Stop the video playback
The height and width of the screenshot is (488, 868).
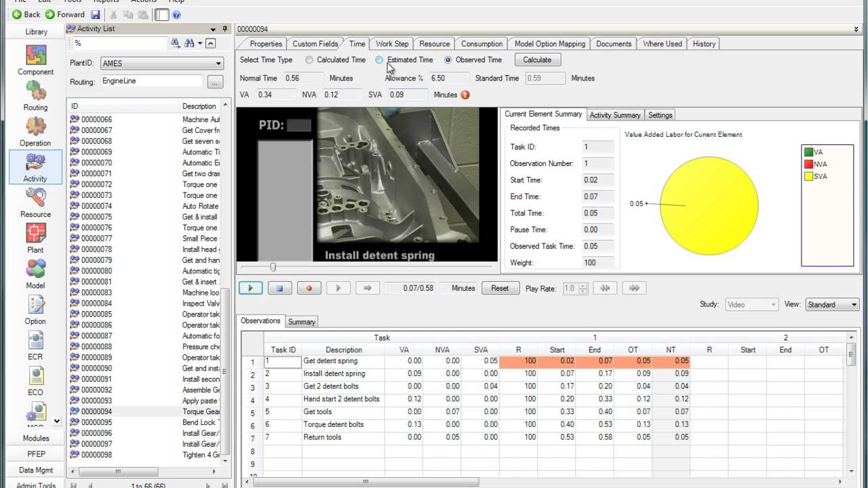pyautogui.click(x=279, y=288)
